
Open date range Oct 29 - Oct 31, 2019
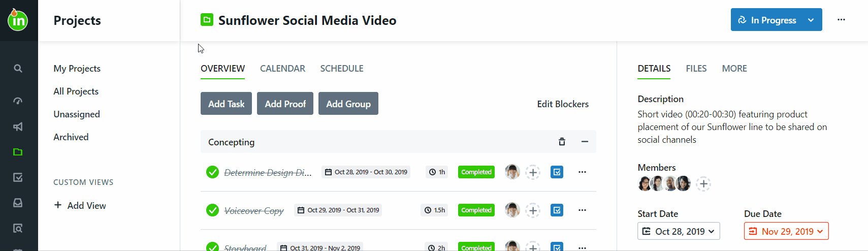[338, 210]
